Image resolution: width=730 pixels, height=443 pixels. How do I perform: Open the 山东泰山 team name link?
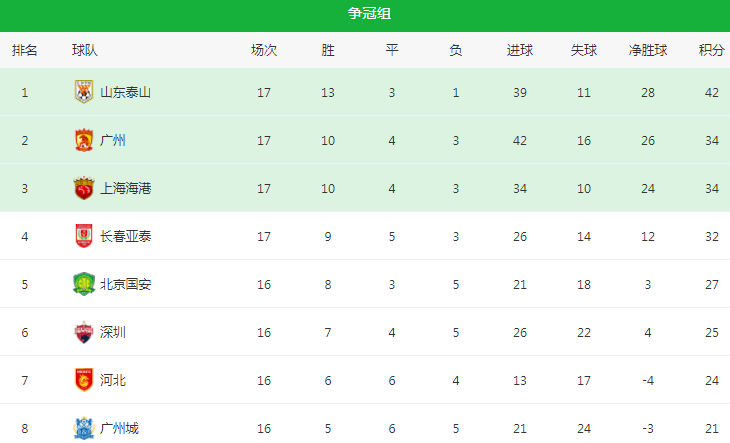pos(126,93)
